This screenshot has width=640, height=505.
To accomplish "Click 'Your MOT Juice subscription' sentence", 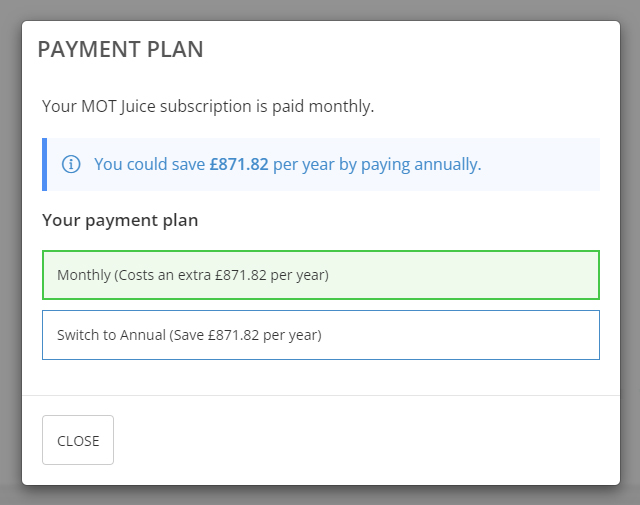I will click(208, 107).
